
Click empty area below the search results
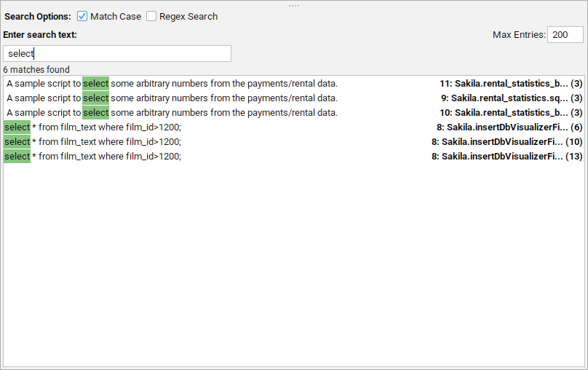[294, 262]
